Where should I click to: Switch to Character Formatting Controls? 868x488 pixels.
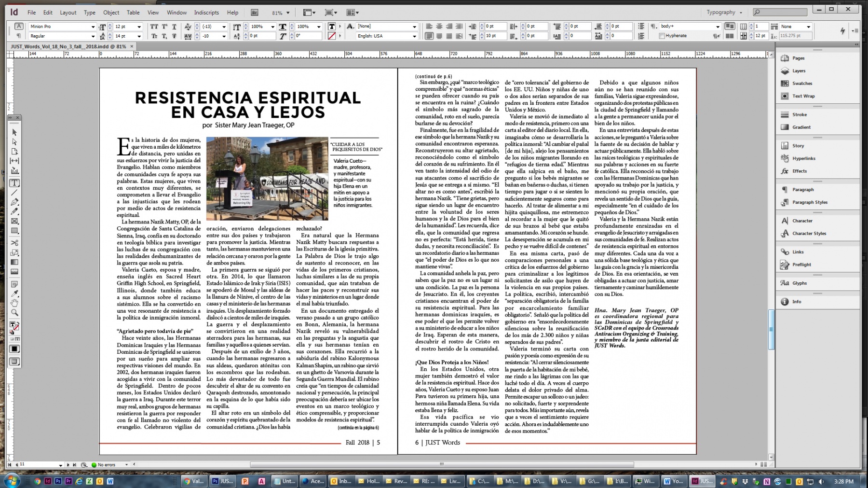18,27
